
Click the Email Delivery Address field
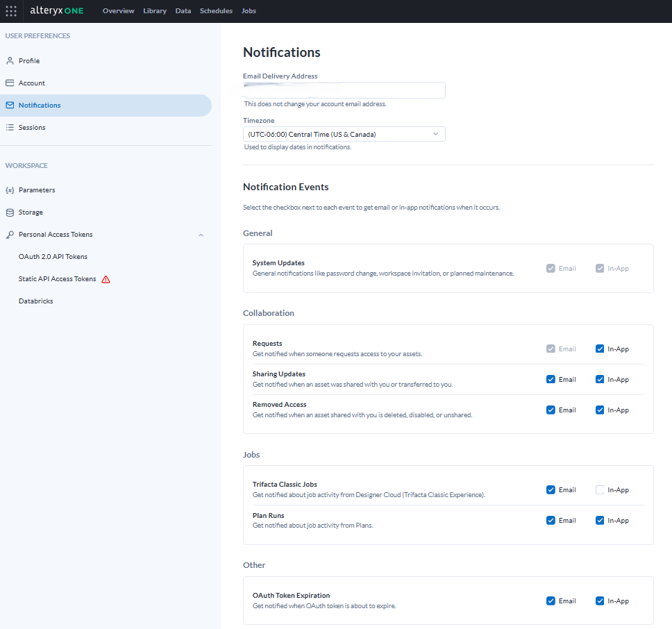tap(344, 90)
